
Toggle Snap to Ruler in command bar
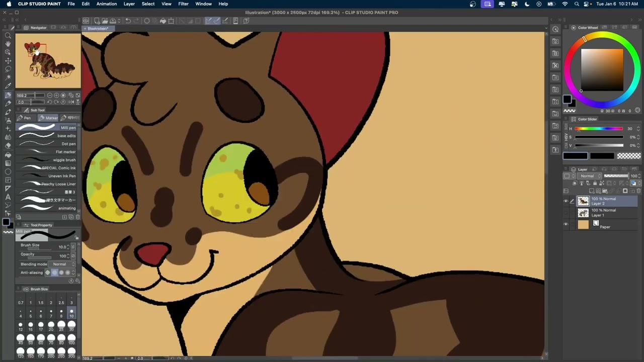[x=208, y=21]
